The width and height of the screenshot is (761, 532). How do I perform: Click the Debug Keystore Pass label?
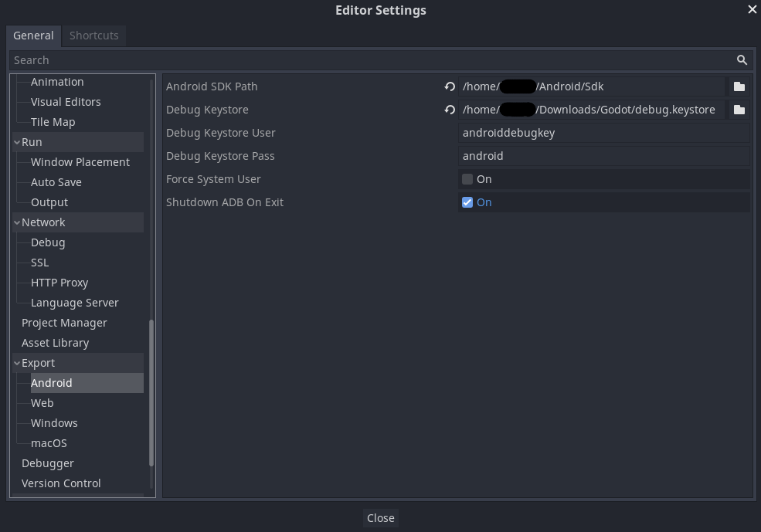click(x=220, y=156)
